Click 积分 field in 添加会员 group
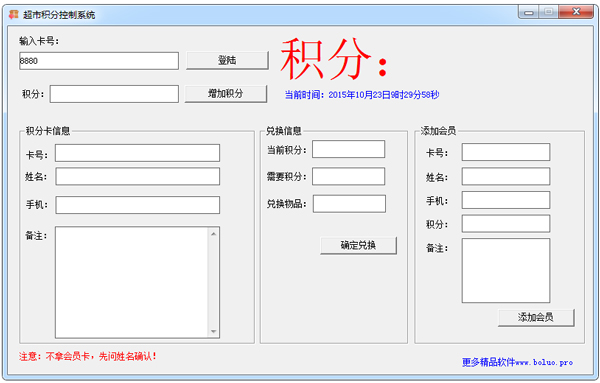 point(506,224)
